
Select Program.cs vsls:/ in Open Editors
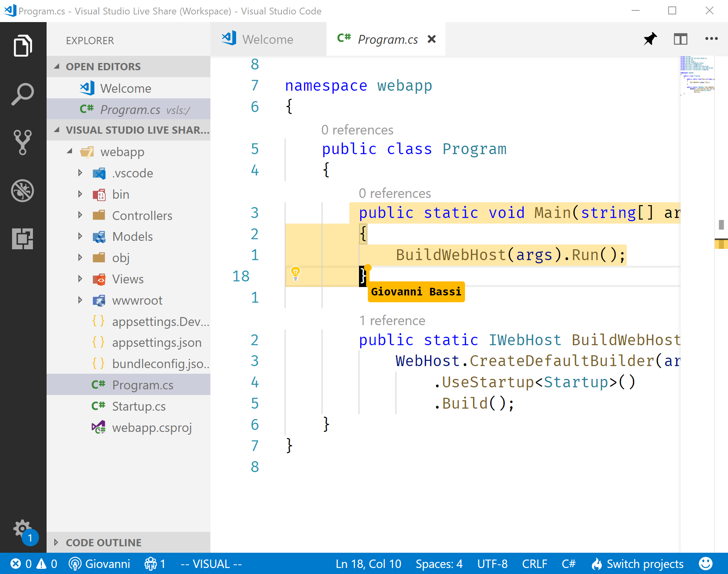tap(128, 109)
